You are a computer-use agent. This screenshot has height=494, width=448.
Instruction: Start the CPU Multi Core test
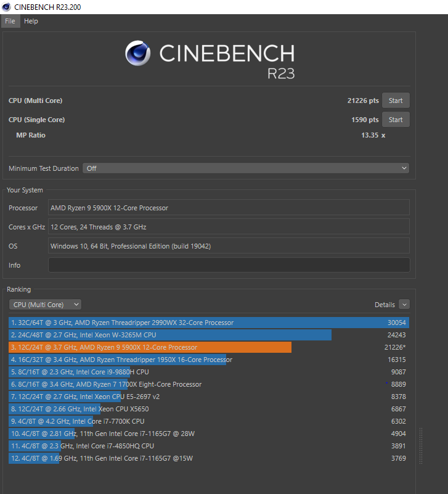[x=396, y=101]
